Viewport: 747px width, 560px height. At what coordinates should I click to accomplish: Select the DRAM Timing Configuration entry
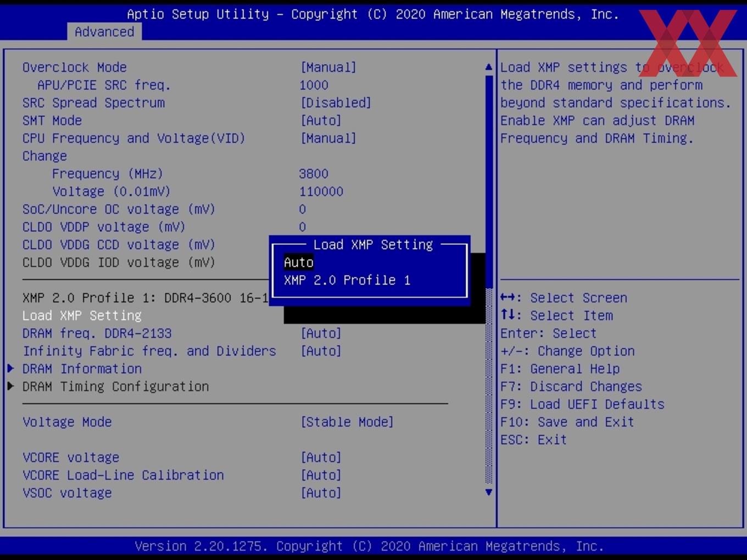pyautogui.click(x=116, y=387)
